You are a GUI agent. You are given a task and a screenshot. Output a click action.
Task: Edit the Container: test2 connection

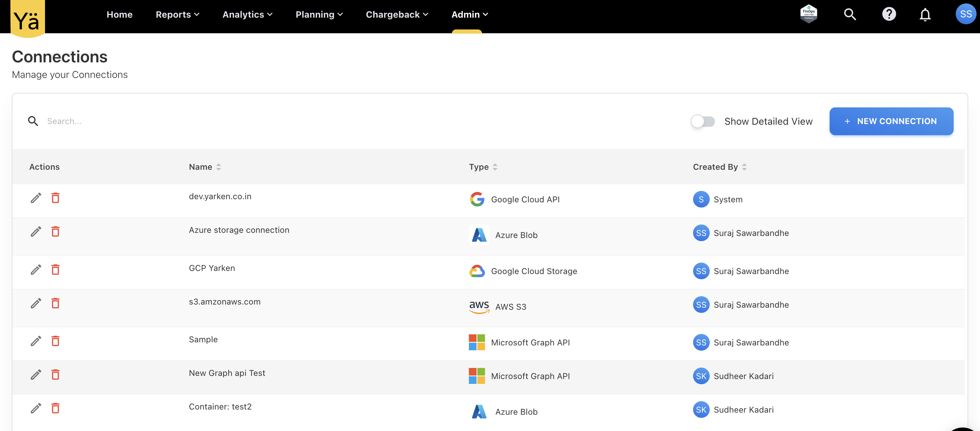tap(36, 408)
